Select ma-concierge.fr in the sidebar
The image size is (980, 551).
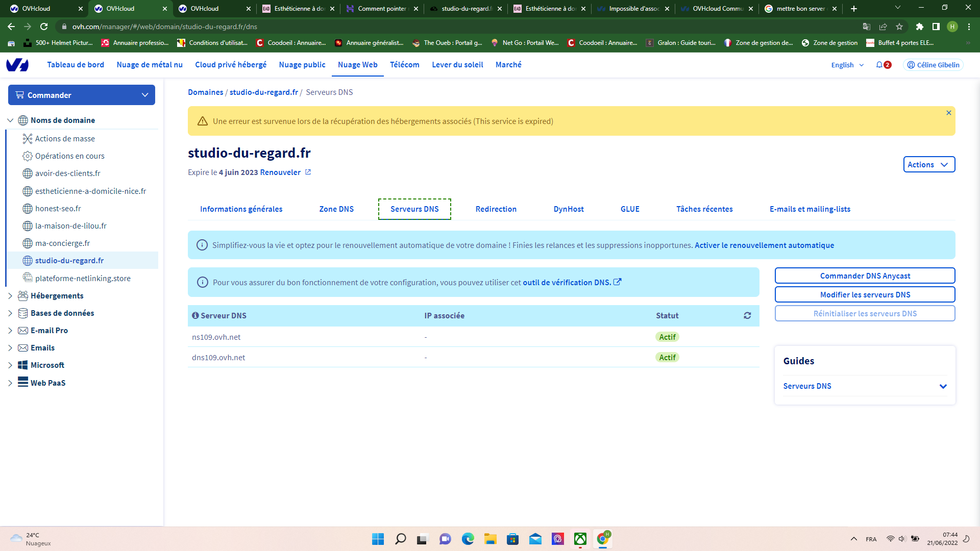(62, 243)
